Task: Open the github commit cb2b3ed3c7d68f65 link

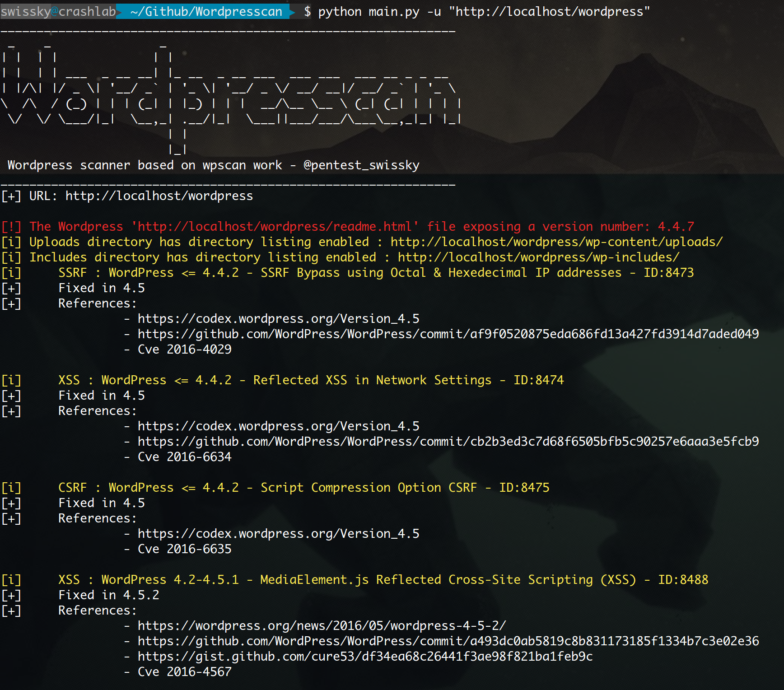Action: (448, 442)
